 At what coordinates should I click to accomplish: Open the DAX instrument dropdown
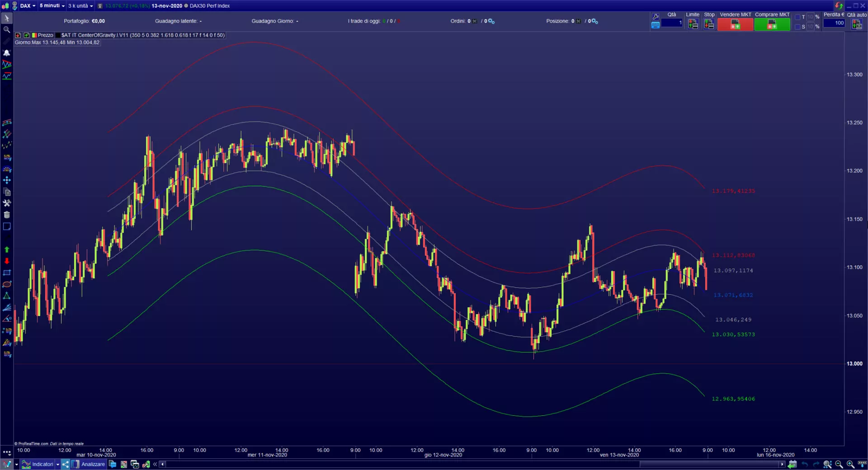28,6
